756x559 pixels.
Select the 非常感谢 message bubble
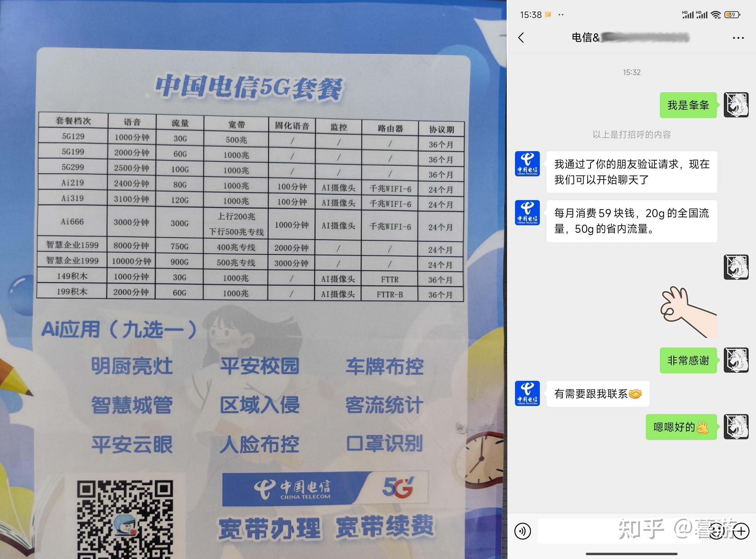[x=688, y=360]
